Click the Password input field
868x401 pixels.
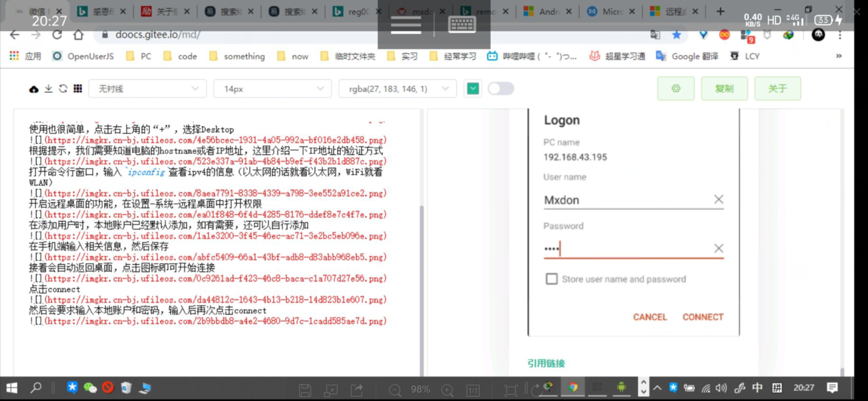point(625,249)
